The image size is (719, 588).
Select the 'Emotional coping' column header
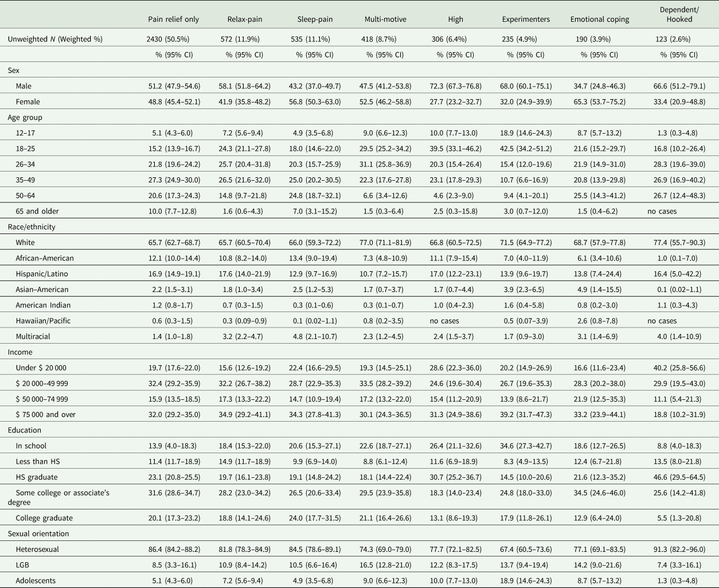599,19
